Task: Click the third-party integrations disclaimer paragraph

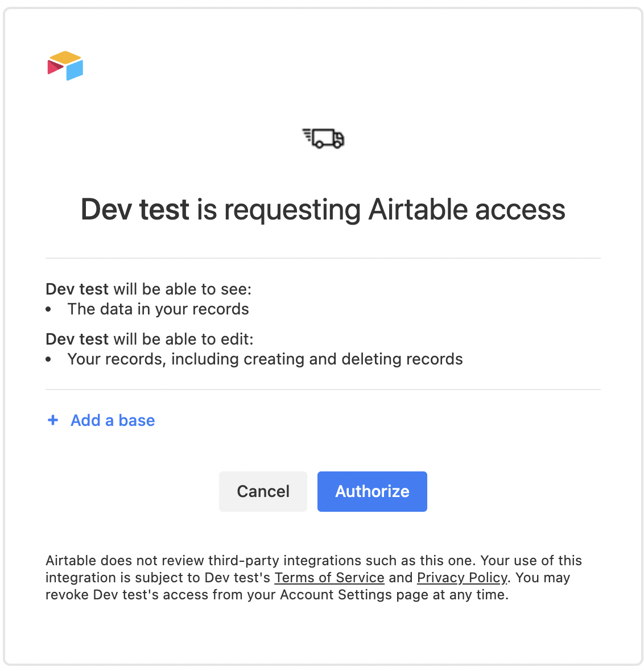Action: click(314, 577)
